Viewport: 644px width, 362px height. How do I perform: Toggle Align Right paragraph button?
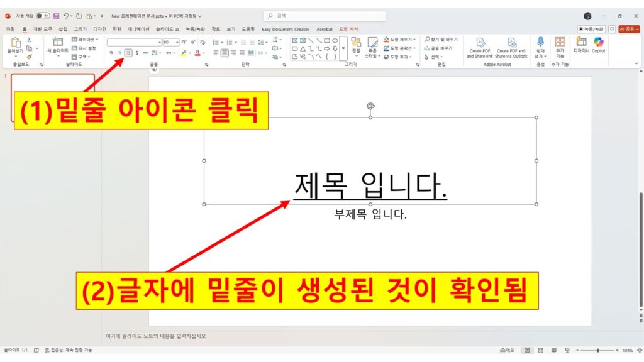point(233,53)
